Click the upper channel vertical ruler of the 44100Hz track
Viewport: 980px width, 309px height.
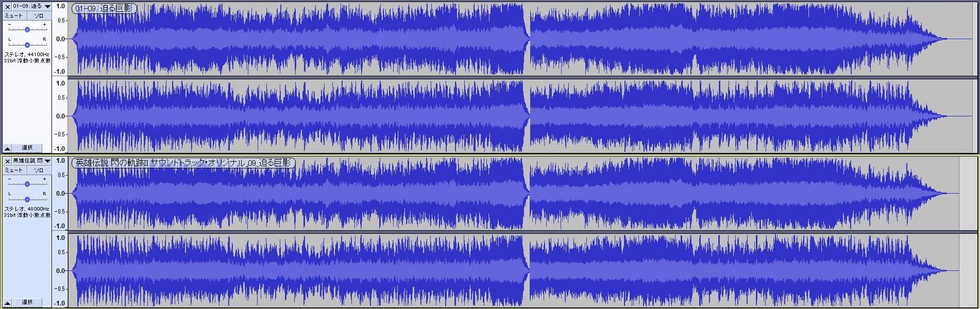click(x=60, y=39)
